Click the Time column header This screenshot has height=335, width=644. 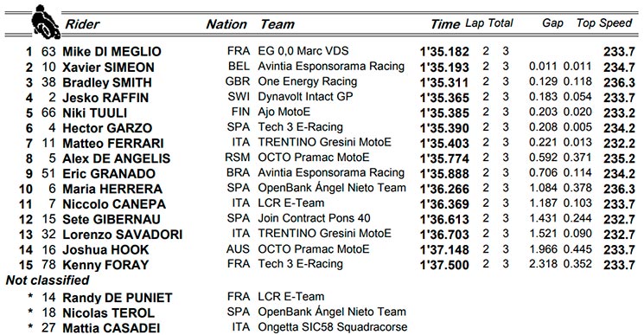click(x=445, y=24)
